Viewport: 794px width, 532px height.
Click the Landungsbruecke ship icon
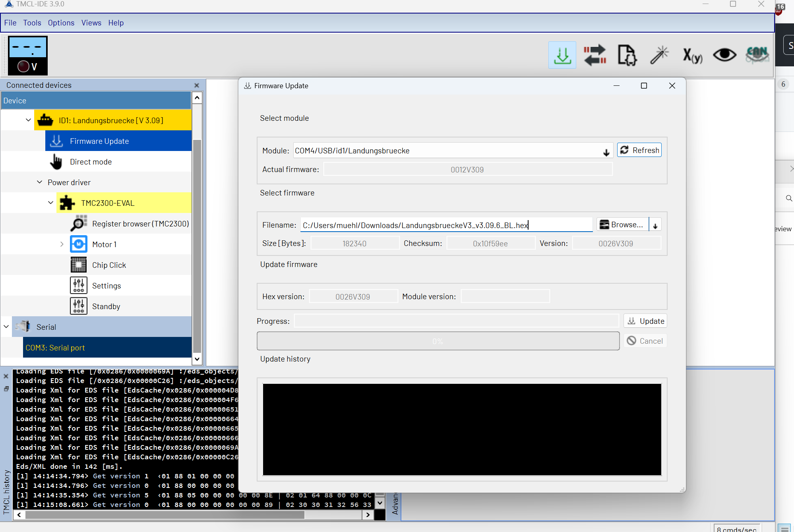point(45,120)
